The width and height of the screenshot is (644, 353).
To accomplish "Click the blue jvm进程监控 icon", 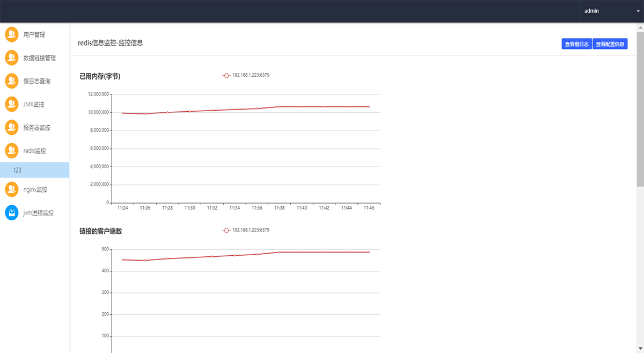I will [x=12, y=213].
